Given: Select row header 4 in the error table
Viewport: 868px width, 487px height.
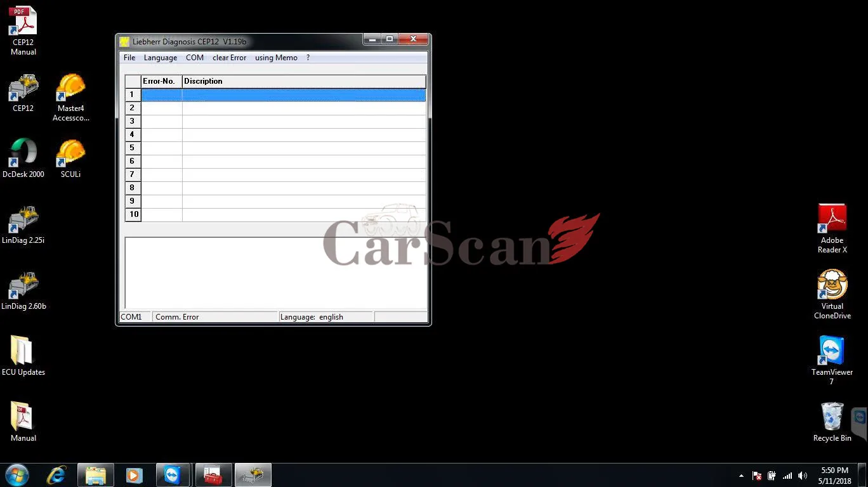Looking at the screenshot, I should [x=133, y=134].
